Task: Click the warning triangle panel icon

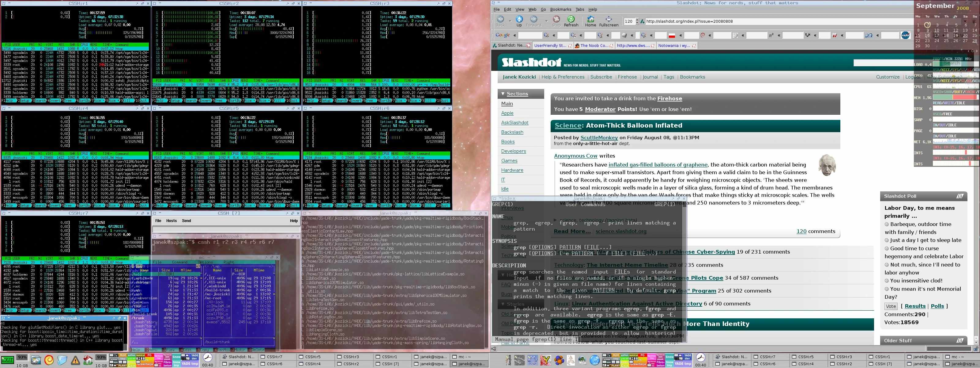Action: click(x=75, y=360)
